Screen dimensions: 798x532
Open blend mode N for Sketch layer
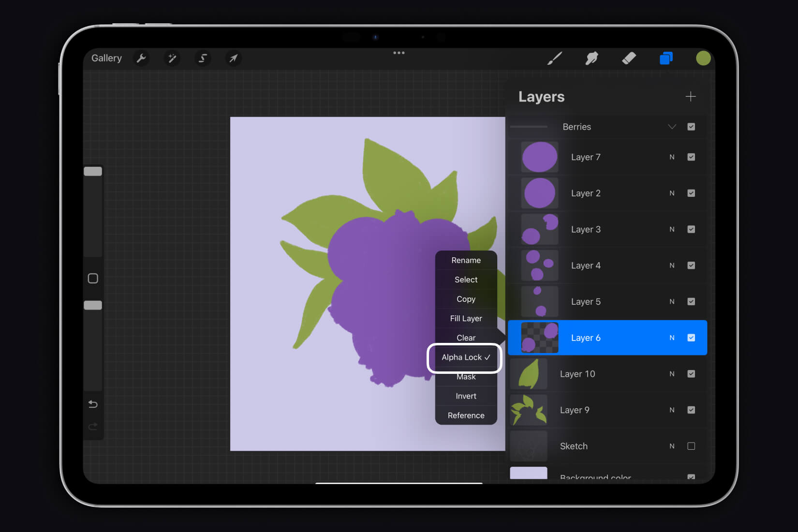[672, 446]
